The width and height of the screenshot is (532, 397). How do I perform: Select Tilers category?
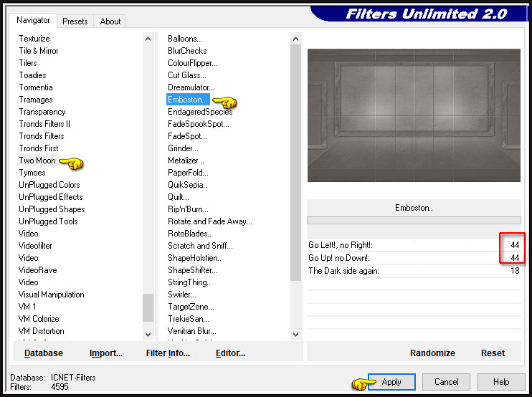pos(28,63)
